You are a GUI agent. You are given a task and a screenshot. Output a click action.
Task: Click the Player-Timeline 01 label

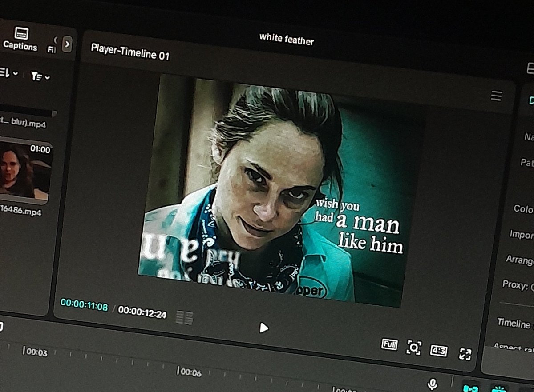click(x=130, y=52)
